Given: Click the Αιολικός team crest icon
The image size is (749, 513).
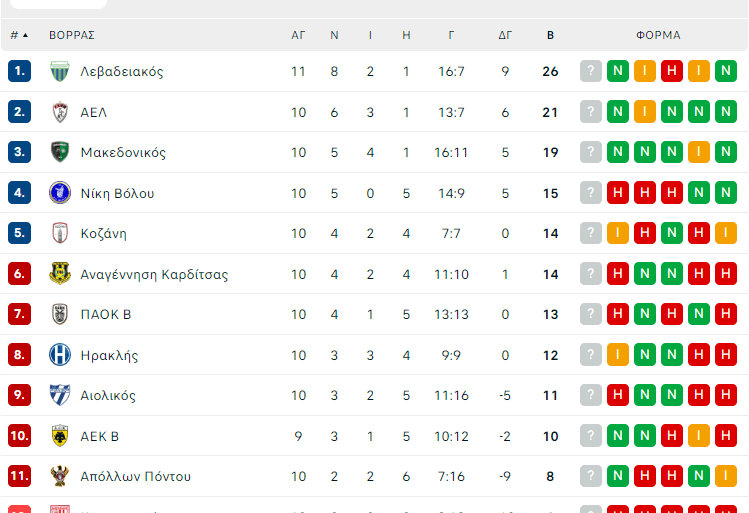Looking at the screenshot, I should coord(60,396).
